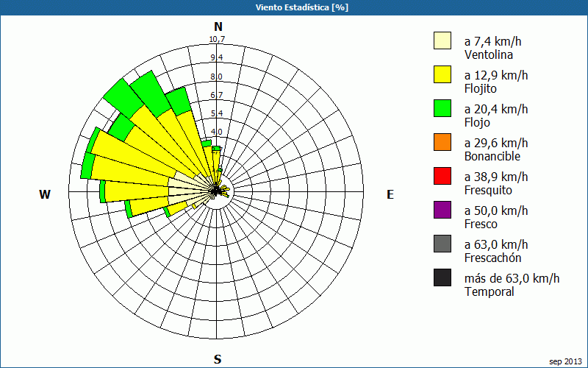The height and width of the screenshot is (368, 588).
Task: Click the 'sep 2013' date label
Action: tap(565, 361)
